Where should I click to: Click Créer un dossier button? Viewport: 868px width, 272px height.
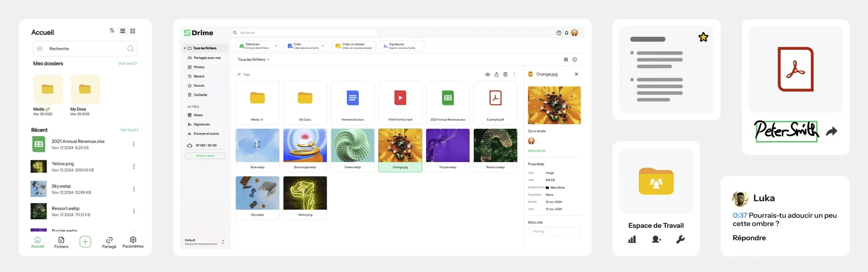(354, 46)
